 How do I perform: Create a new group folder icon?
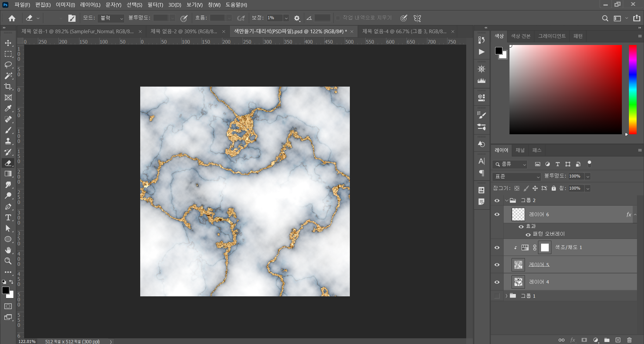pyautogui.click(x=607, y=340)
